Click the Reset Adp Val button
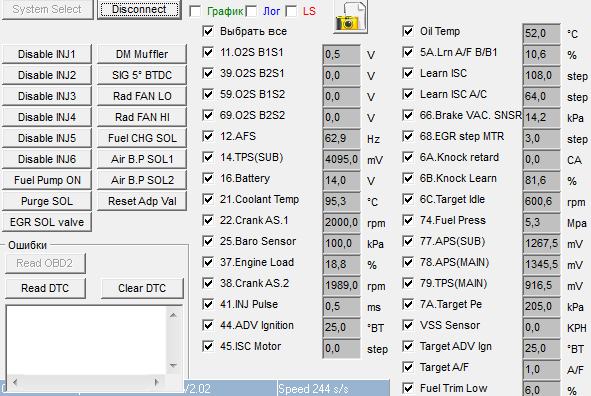 pyautogui.click(x=142, y=201)
